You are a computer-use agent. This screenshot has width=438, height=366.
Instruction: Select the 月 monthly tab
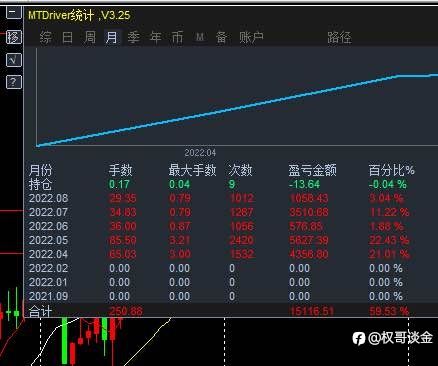tap(112, 37)
